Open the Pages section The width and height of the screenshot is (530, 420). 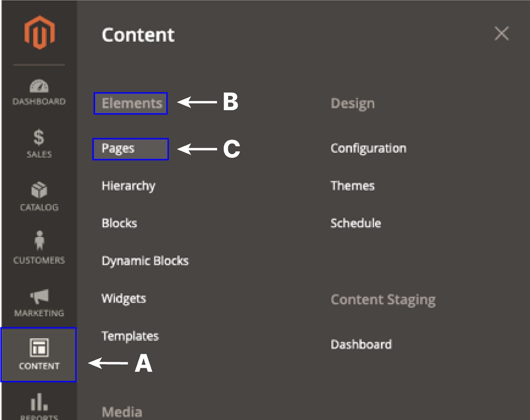coord(118,148)
